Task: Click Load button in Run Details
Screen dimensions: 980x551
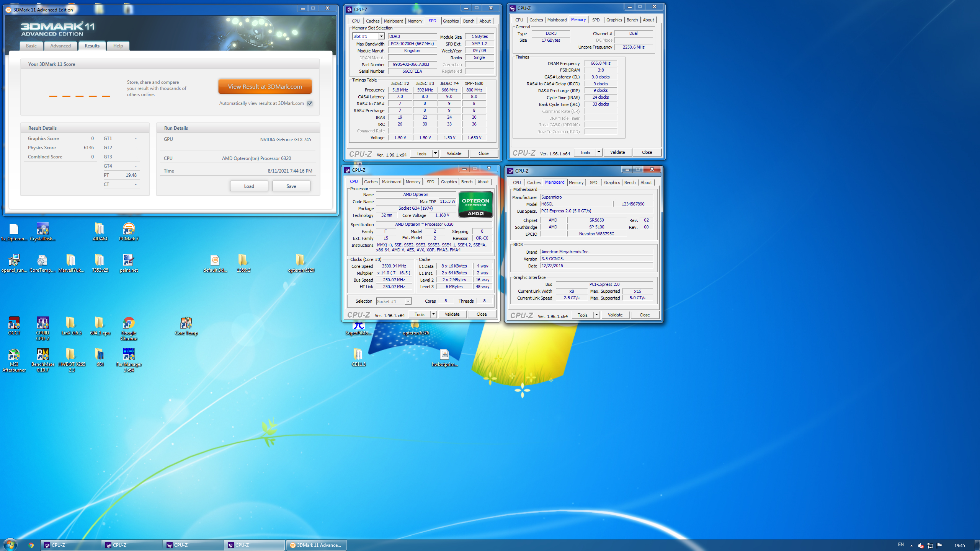Action: pyautogui.click(x=249, y=186)
